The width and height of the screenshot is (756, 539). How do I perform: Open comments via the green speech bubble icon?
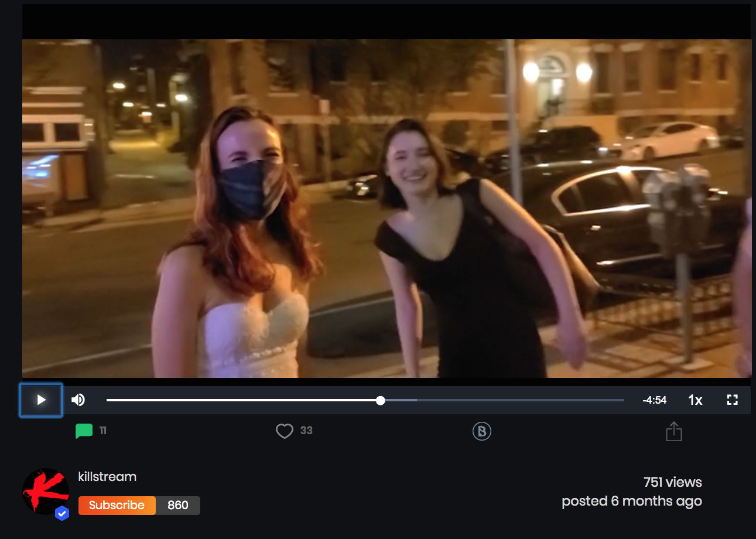(x=84, y=431)
